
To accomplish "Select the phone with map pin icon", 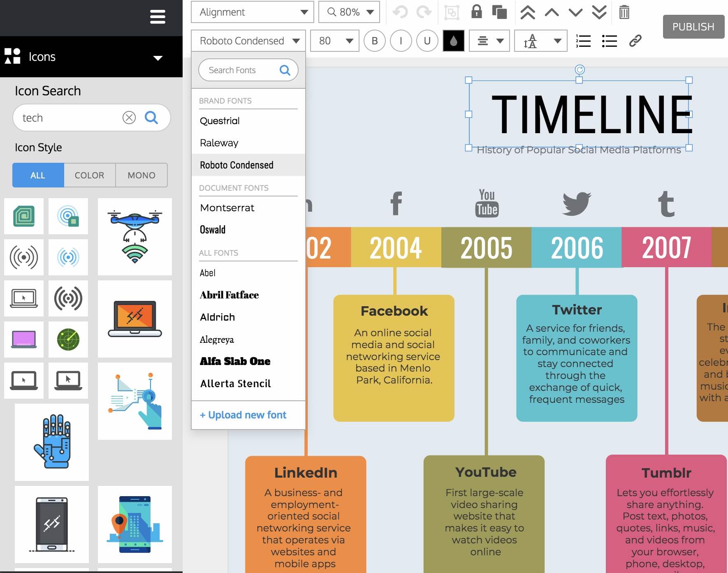I will point(135,524).
